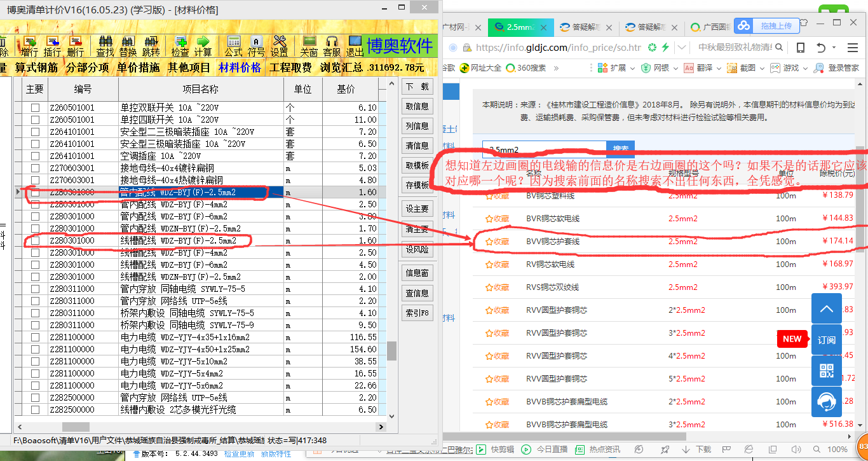The height and width of the screenshot is (461, 868).
Task: Click the table's horizontal scrollbar thumb
Action: 76,427
